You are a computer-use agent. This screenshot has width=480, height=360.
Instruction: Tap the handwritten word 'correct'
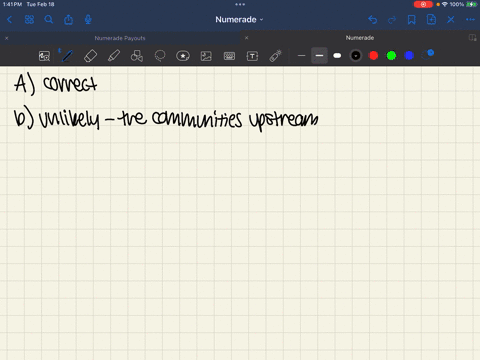point(70,83)
